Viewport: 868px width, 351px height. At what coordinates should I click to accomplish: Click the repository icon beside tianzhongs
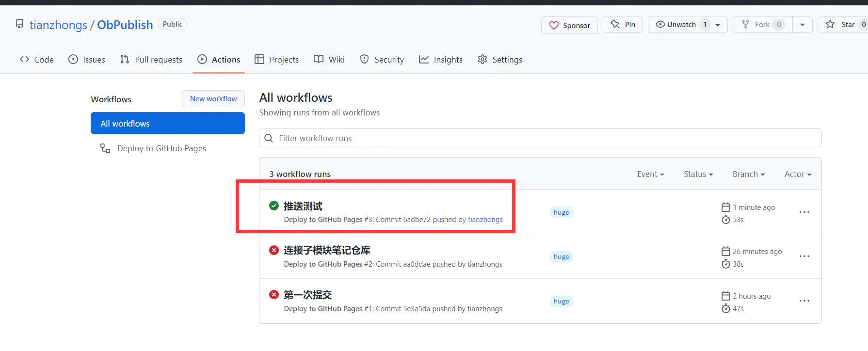click(x=19, y=24)
